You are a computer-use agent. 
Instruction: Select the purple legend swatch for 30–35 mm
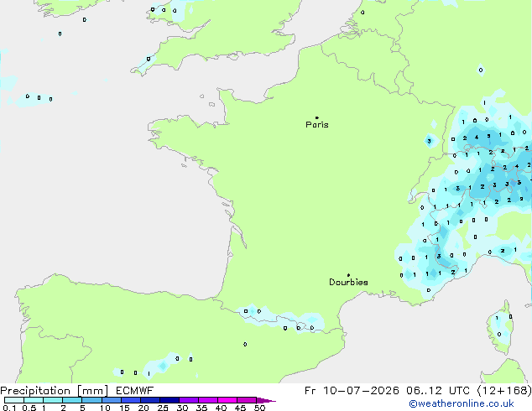click(x=189, y=400)
